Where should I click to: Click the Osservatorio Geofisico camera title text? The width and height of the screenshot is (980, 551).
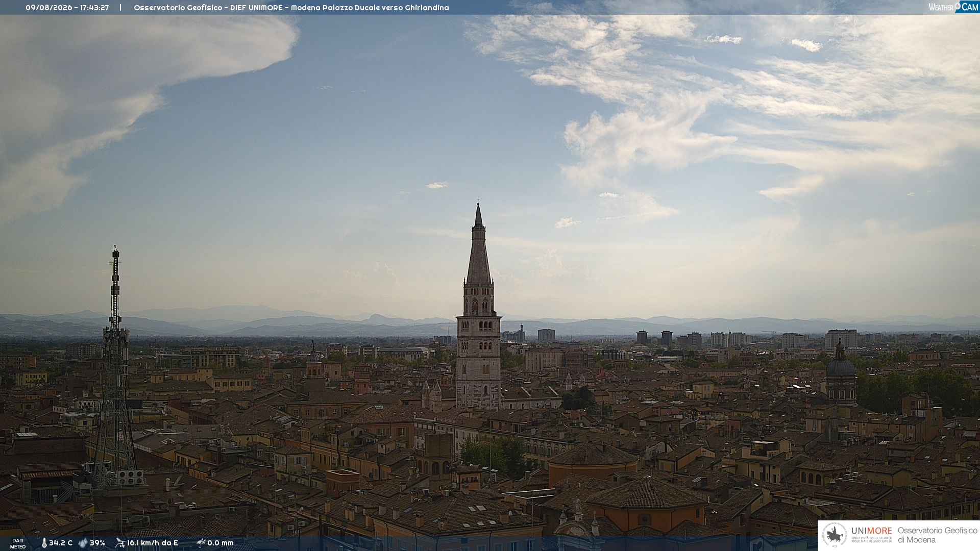click(291, 8)
